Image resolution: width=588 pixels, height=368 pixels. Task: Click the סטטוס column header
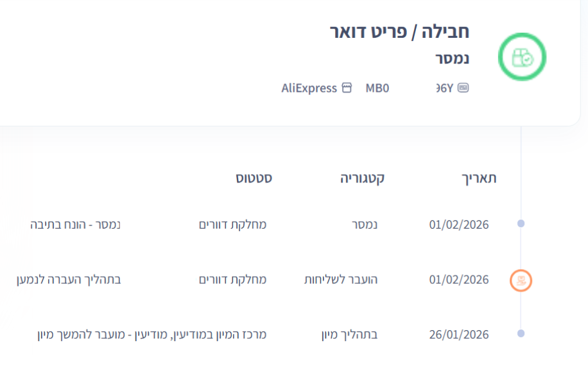[254, 179]
